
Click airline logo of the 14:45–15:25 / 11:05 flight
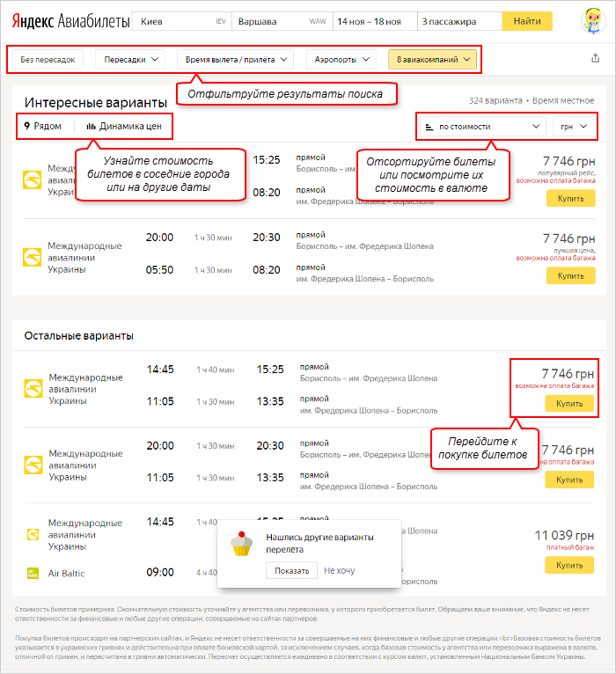pyautogui.click(x=33, y=389)
